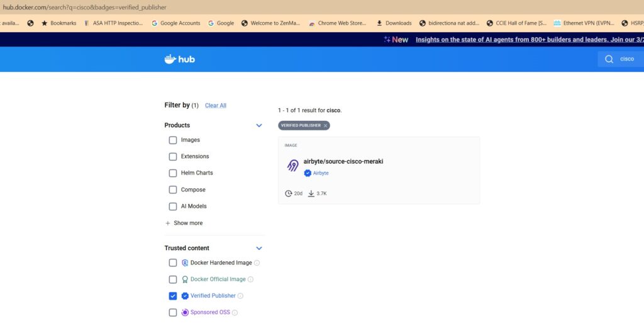
Task: Collapse the Products filter section
Action: 258,125
